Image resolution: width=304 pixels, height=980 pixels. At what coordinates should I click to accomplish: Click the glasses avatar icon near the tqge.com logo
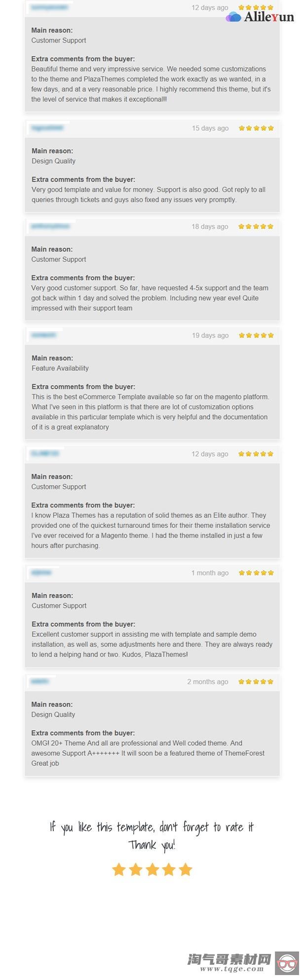click(x=287, y=963)
